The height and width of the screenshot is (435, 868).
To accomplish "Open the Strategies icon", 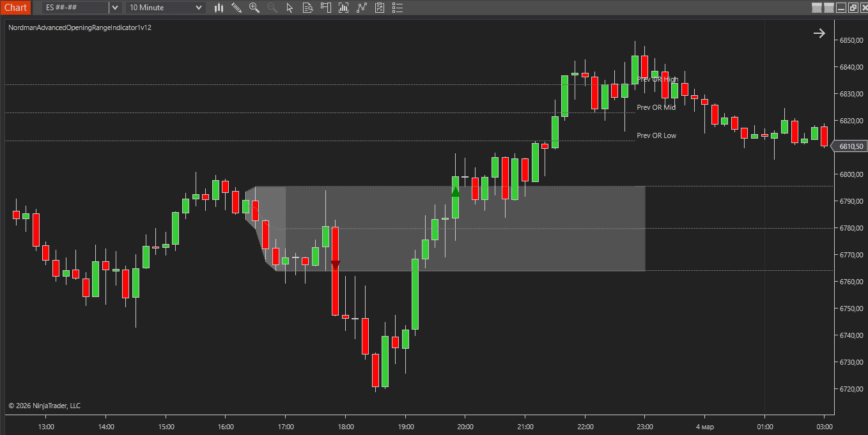I will coord(362,8).
